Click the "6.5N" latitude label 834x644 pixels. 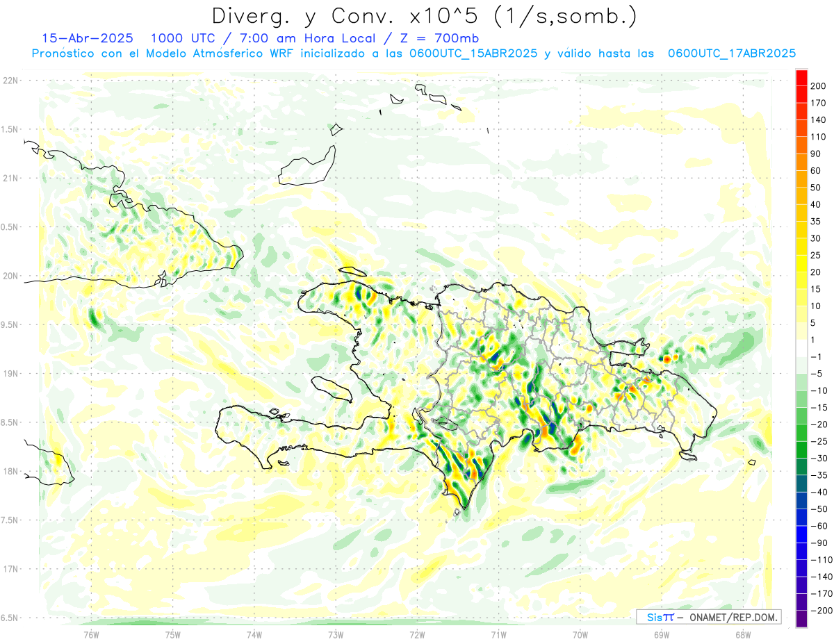point(9,617)
